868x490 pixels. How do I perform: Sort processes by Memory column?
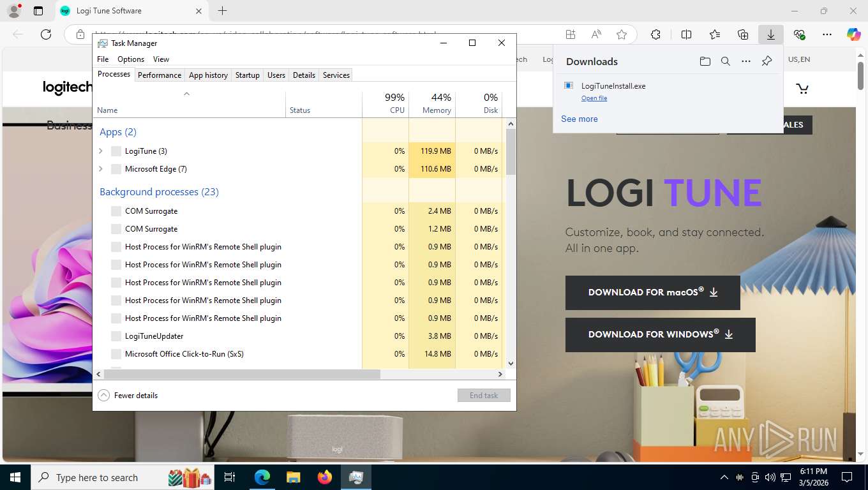[x=432, y=104]
